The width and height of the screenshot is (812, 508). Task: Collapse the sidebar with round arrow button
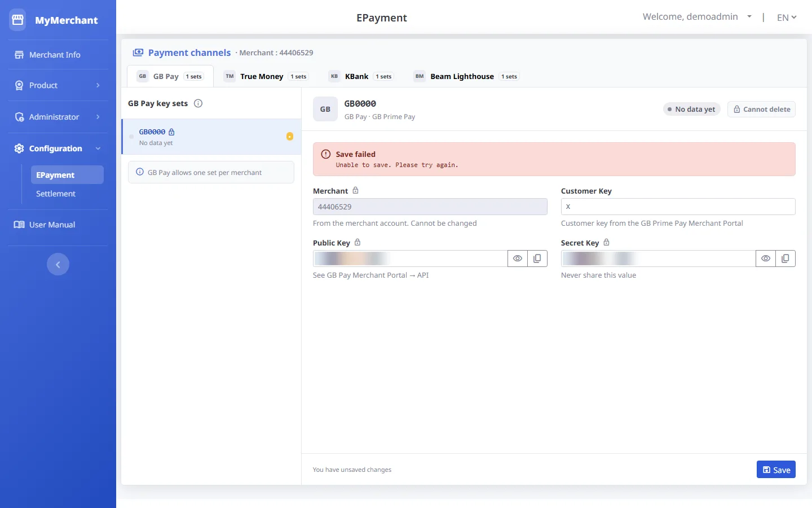click(58, 264)
